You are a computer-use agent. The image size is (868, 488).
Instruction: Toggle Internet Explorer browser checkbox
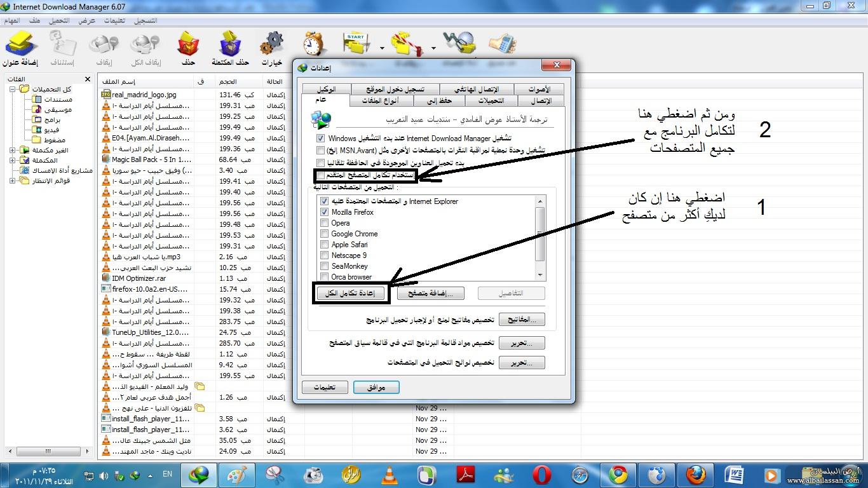(325, 201)
